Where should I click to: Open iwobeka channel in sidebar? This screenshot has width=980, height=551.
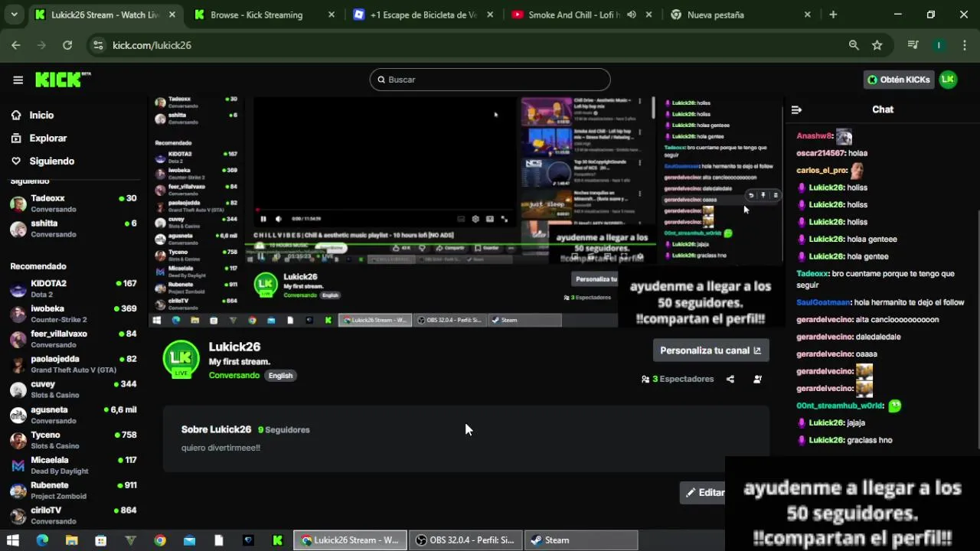(73, 314)
